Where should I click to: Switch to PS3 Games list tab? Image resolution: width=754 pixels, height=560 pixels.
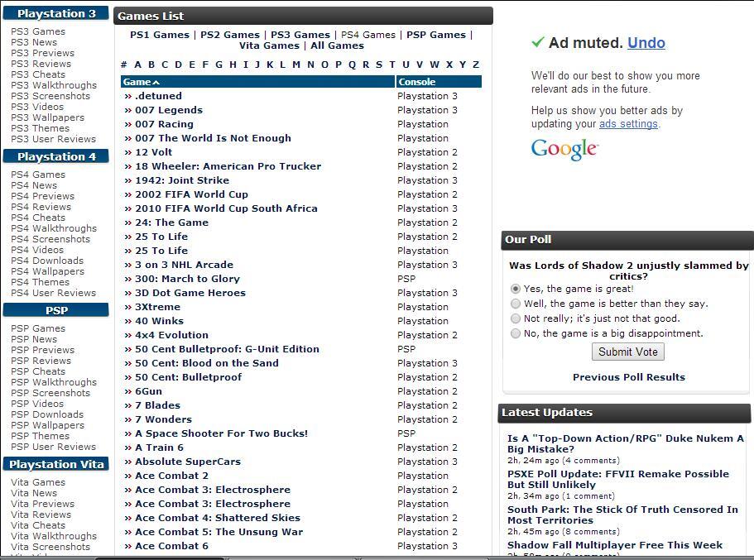point(300,35)
